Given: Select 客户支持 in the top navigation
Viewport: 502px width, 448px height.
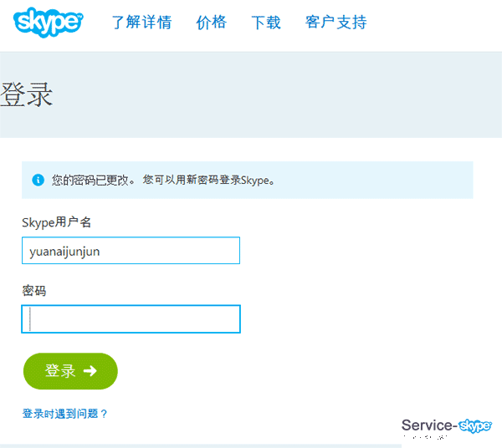Looking at the screenshot, I should click(336, 23).
